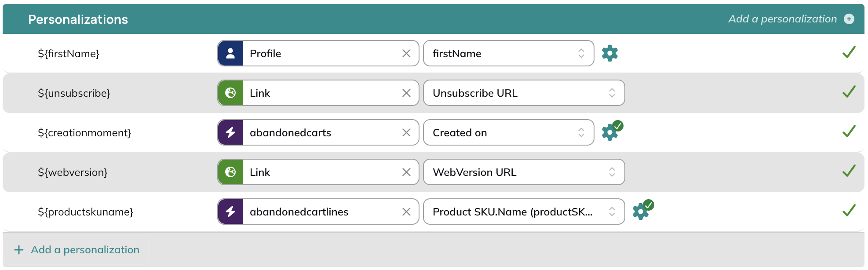Clear the Profile source selection

(406, 53)
